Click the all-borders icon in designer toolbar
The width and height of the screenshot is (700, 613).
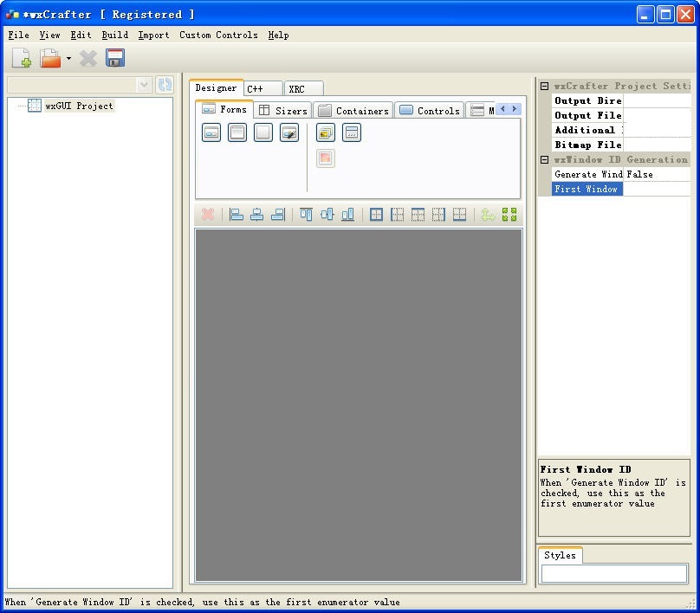376,215
